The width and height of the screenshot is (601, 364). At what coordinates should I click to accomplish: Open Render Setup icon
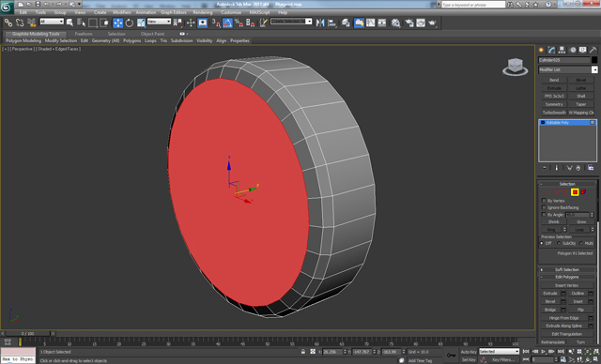[409, 23]
